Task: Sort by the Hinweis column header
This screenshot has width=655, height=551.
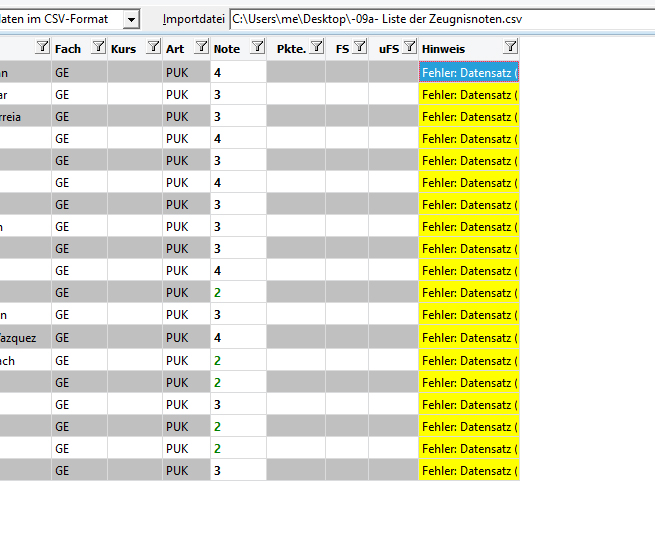Action: (x=443, y=49)
